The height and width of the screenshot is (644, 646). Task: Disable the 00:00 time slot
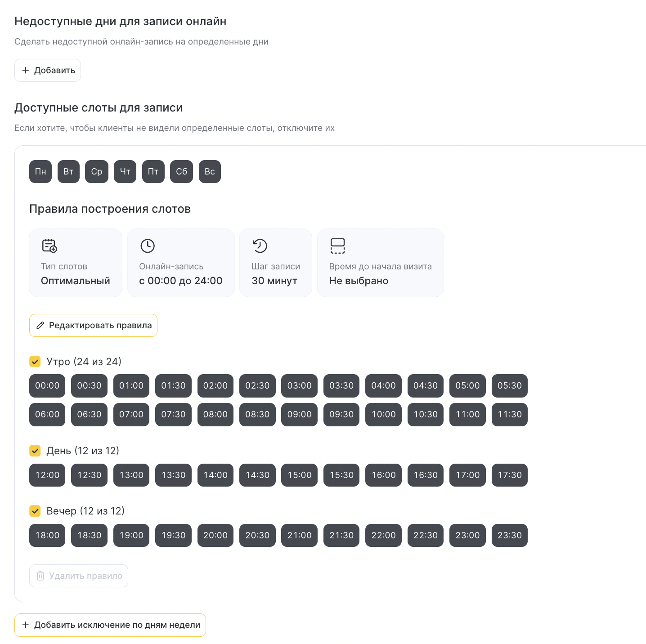[x=47, y=385]
